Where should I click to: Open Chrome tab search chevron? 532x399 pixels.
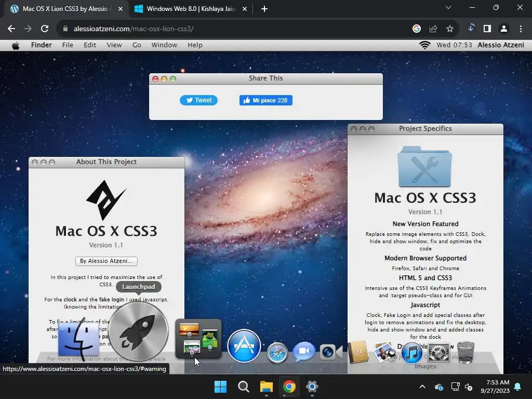point(448,7)
